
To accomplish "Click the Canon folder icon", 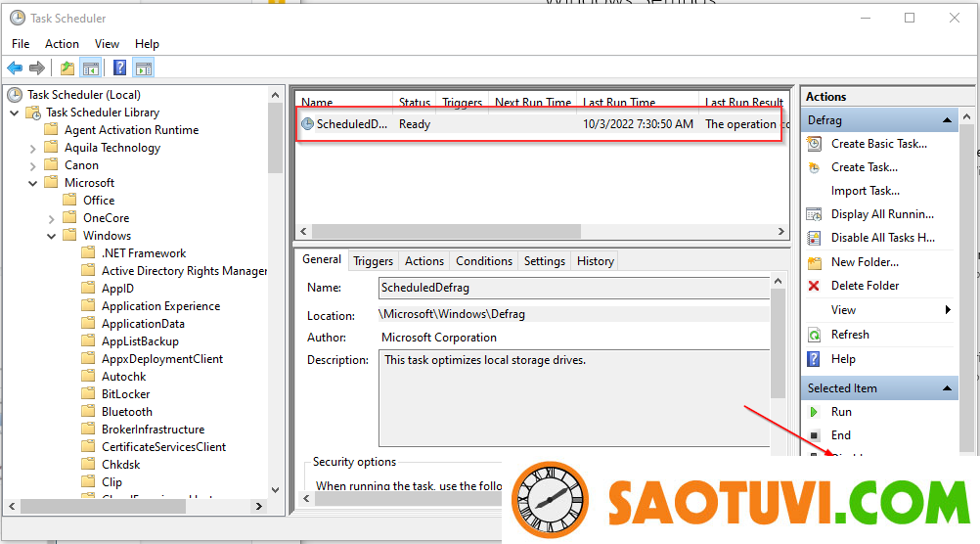I will [x=51, y=165].
